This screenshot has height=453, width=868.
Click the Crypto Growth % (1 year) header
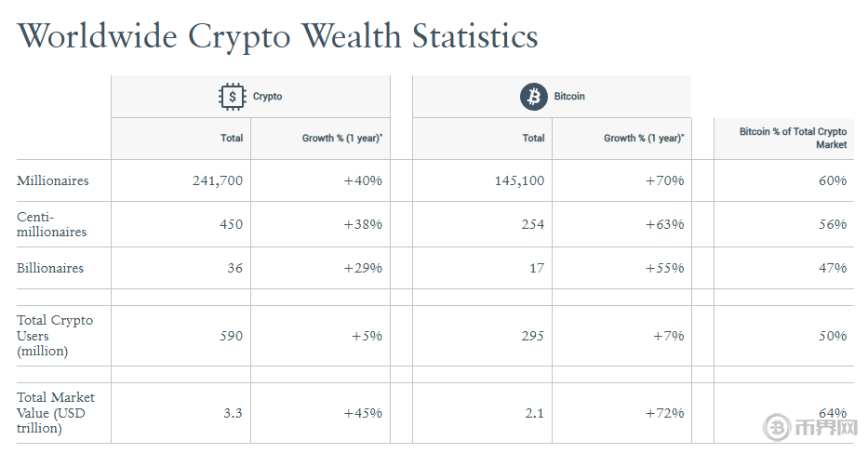pos(341,138)
